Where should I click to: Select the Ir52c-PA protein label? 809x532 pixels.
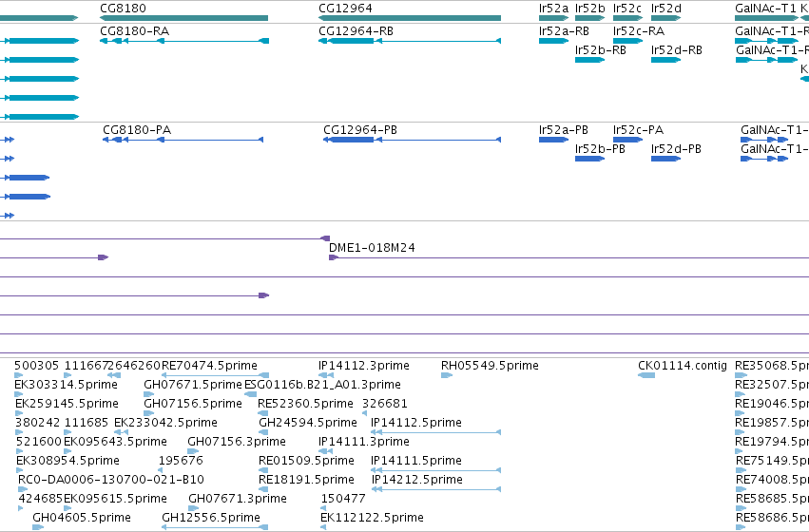click(638, 130)
